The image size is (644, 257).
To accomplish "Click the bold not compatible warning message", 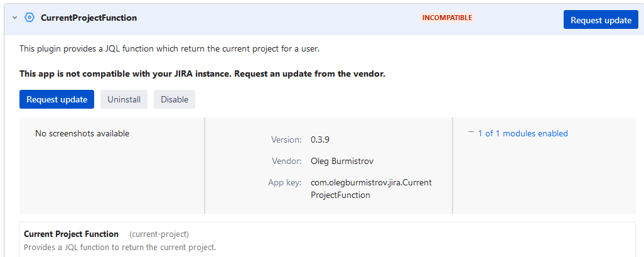I will (202, 74).
